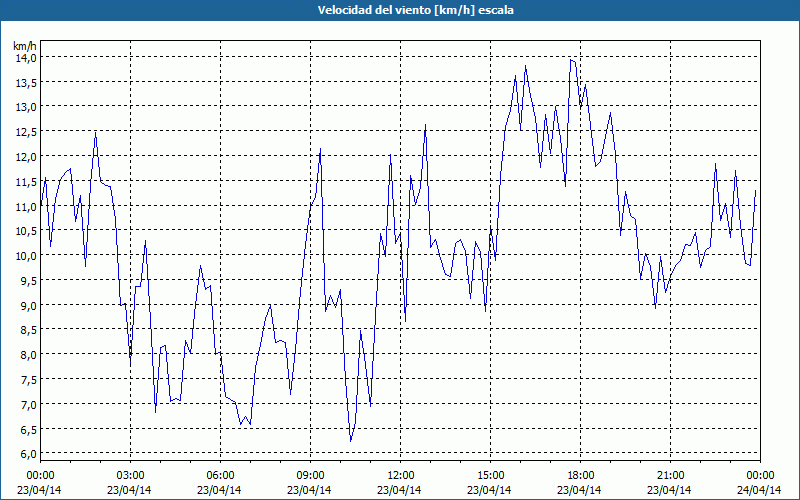Select the 13,5 y-axis value
This screenshot has height=500, width=800.
25,82
